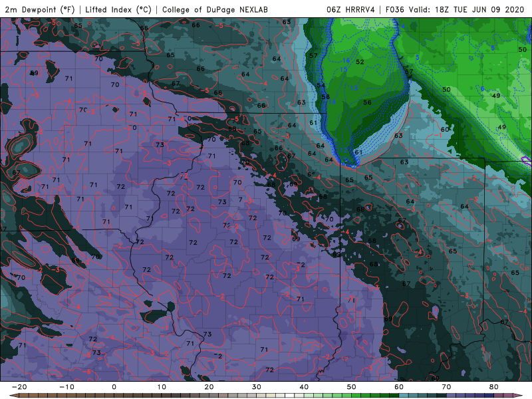Click the blue "14" lifted index contour label
The width and height of the screenshot is (532, 399).
332,102
